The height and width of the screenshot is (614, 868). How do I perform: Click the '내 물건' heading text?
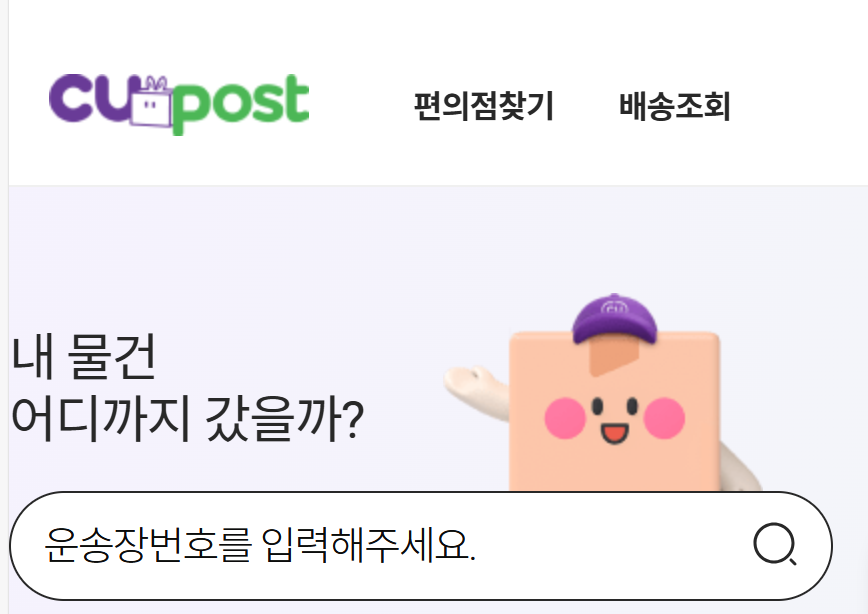(84, 357)
